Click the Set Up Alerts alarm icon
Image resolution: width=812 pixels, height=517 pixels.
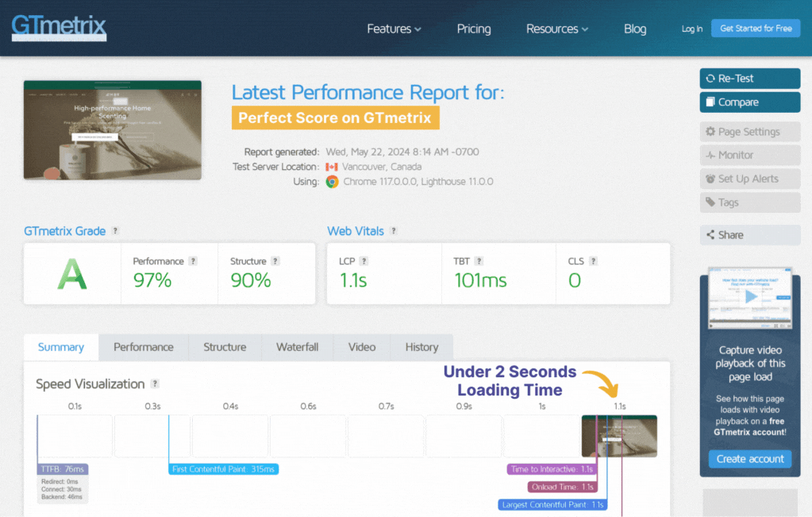coord(710,179)
